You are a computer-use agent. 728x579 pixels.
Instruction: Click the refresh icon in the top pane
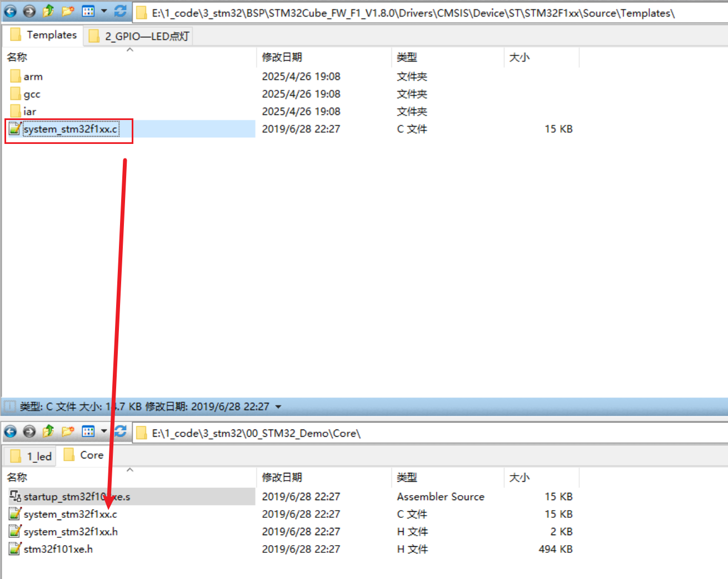pos(121,12)
